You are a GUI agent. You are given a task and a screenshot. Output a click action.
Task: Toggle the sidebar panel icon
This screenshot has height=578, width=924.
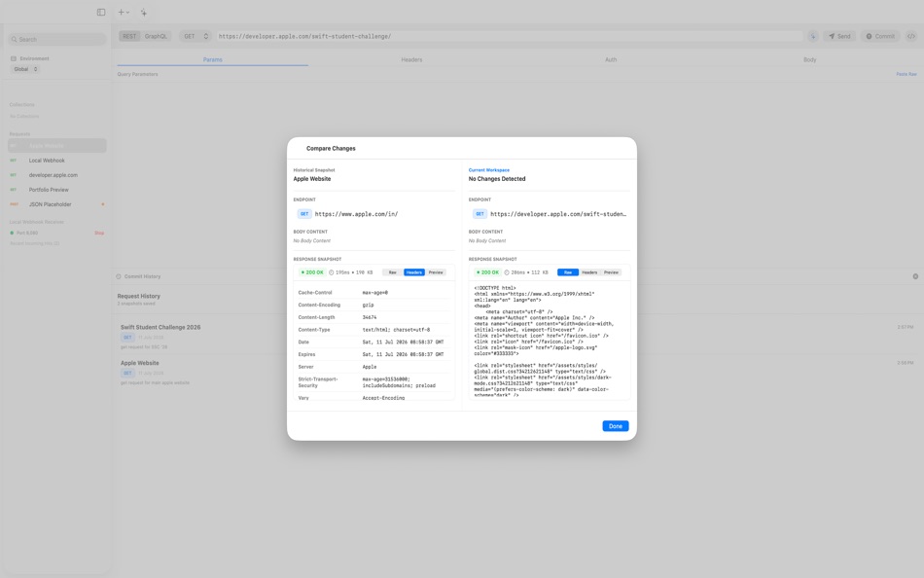click(x=101, y=12)
